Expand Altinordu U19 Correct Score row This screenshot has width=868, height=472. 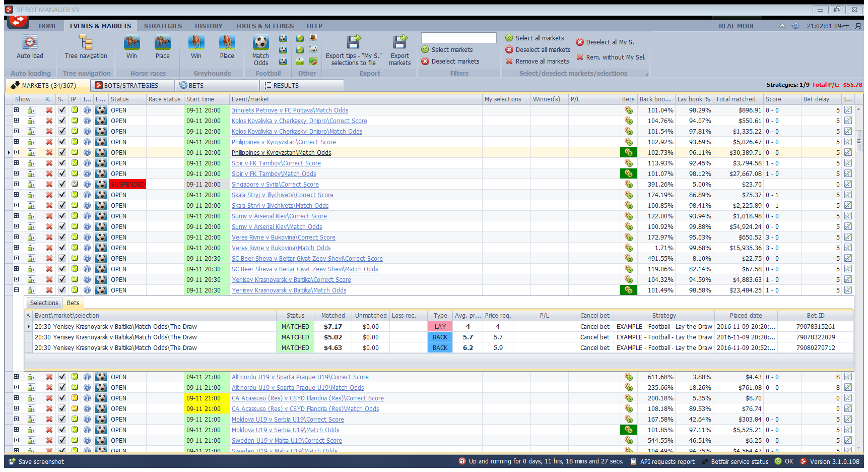pyautogui.click(x=16, y=377)
